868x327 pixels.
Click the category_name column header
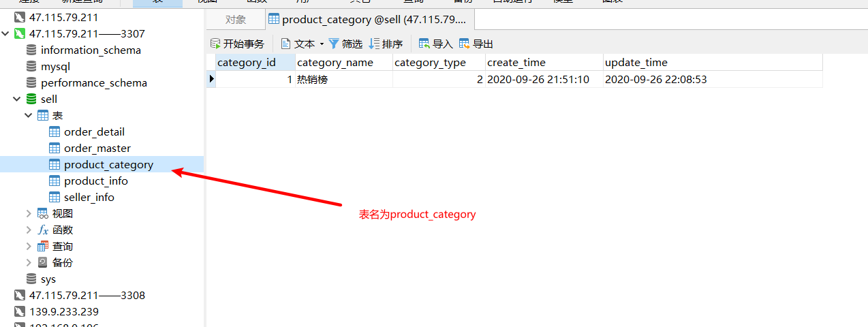click(x=344, y=62)
